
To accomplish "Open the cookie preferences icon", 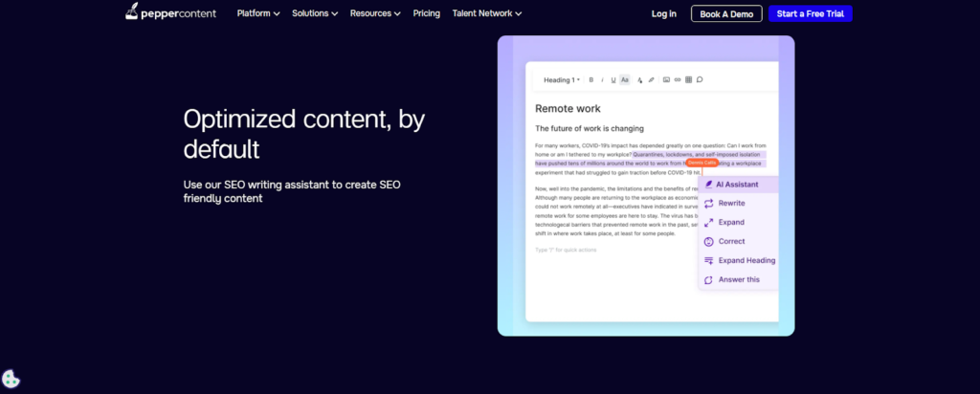I will pyautogui.click(x=11, y=380).
